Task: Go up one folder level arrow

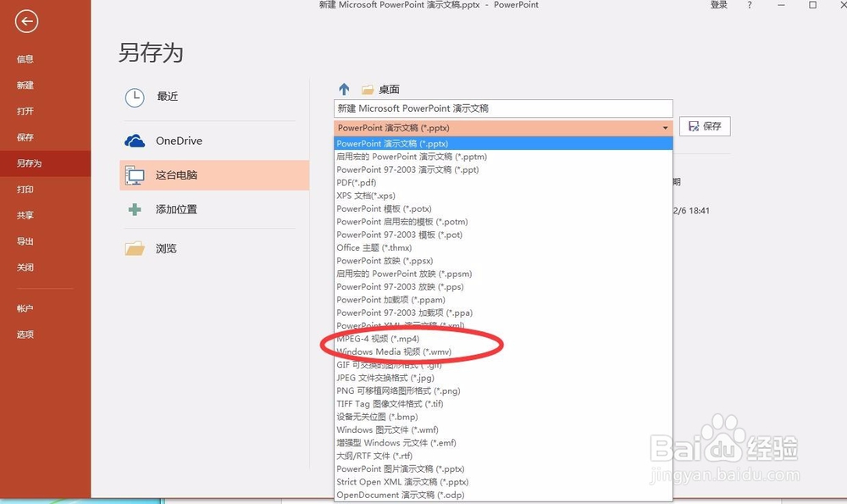Action: [344, 89]
